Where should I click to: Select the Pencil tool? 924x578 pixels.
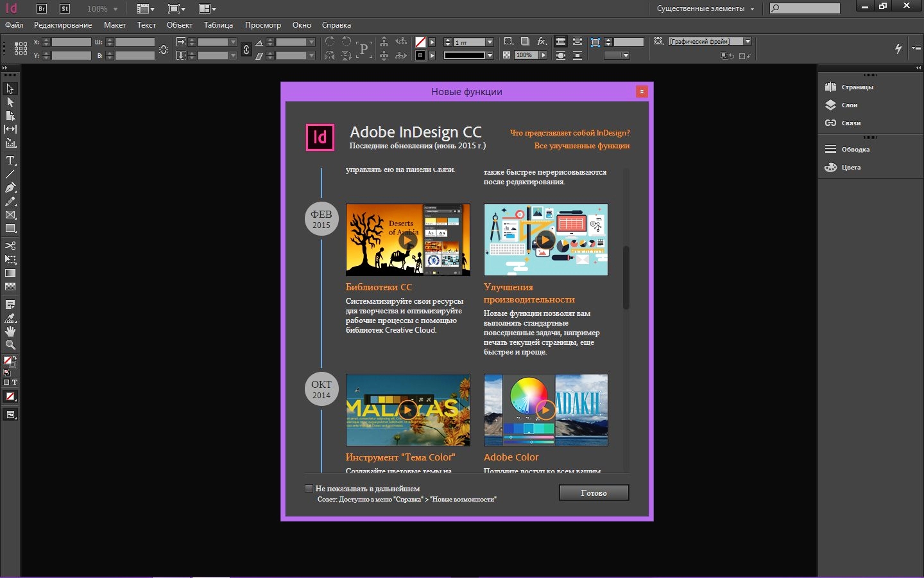click(10, 201)
